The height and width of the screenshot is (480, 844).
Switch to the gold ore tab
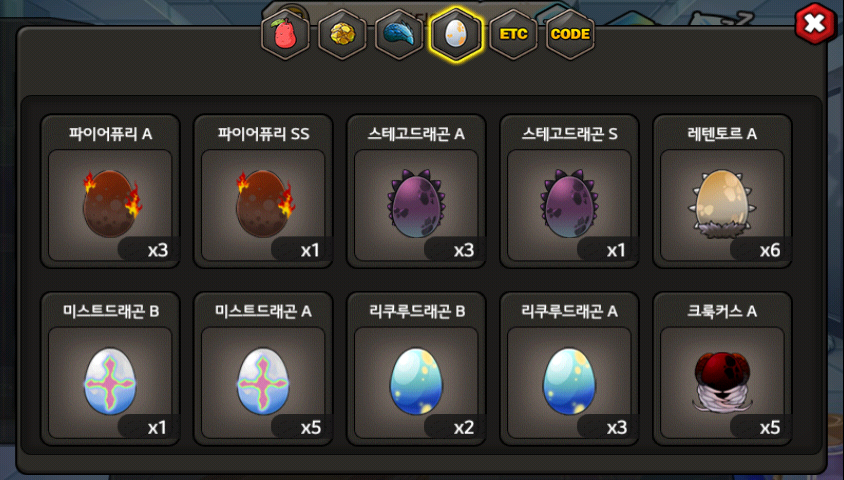coord(342,34)
